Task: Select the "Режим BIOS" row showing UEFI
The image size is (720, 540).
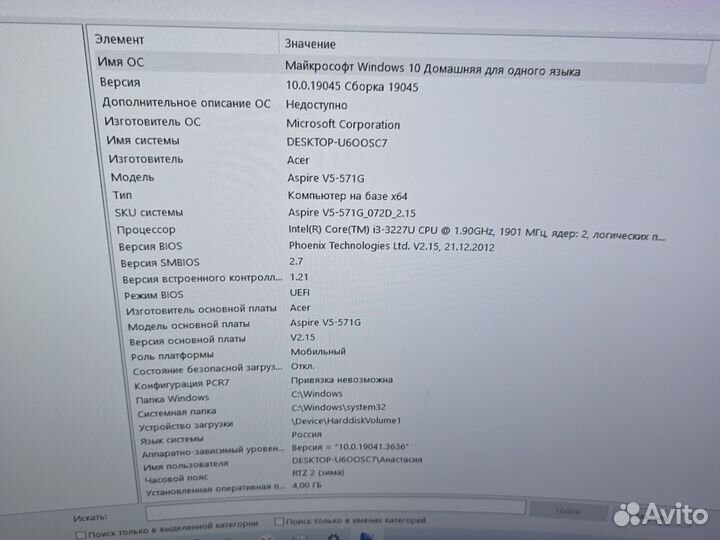Action: click(x=153, y=295)
